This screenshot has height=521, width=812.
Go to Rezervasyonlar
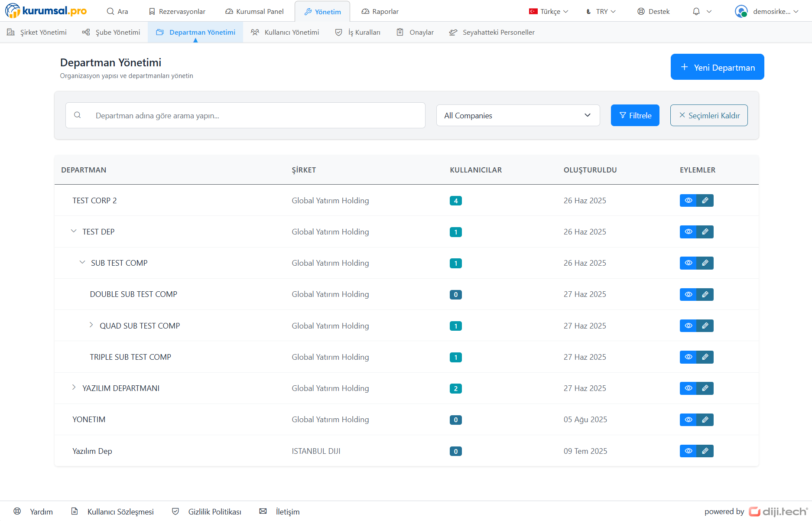(x=177, y=11)
